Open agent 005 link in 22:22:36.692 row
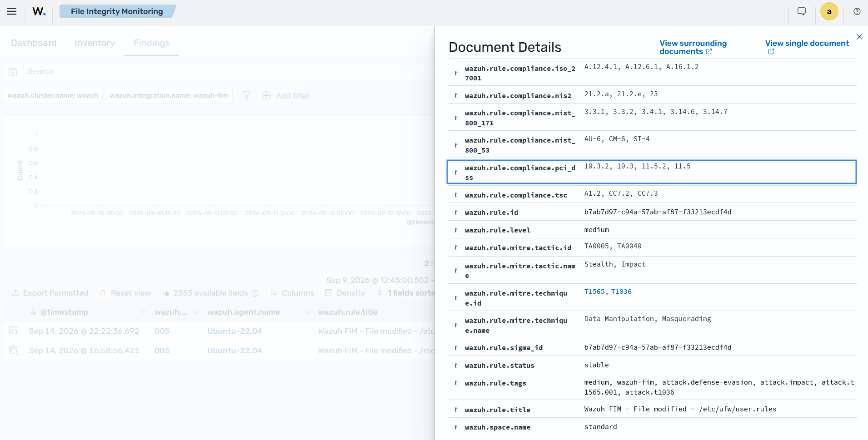Viewport: 868px width, 440px height. pyautogui.click(x=162, y=331)
